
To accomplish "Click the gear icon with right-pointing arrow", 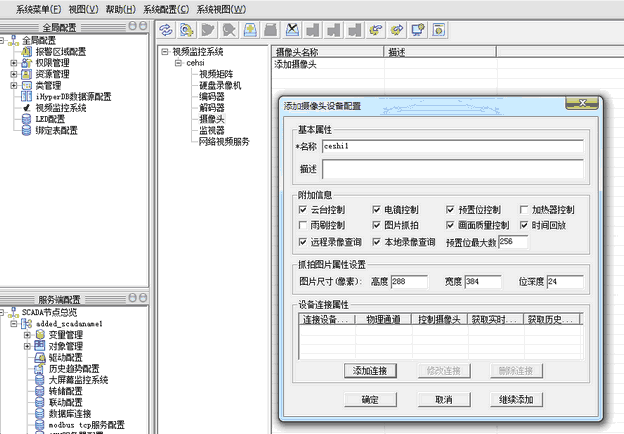I will [x=397, y=30].
